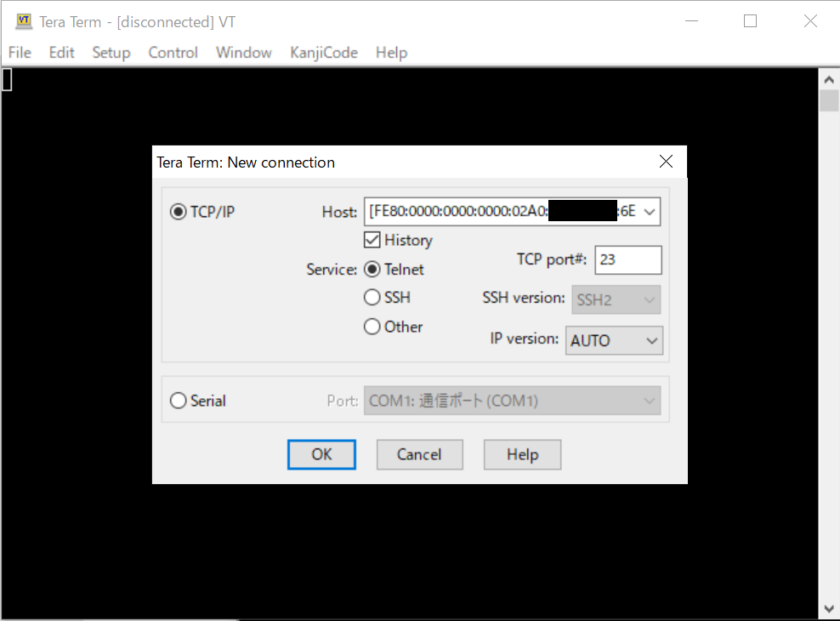Image resolution: width=840 pixels, height=621 pixels.
Task: Click the terminal scrollbar up arrow
Action: [x=829, y=80]
